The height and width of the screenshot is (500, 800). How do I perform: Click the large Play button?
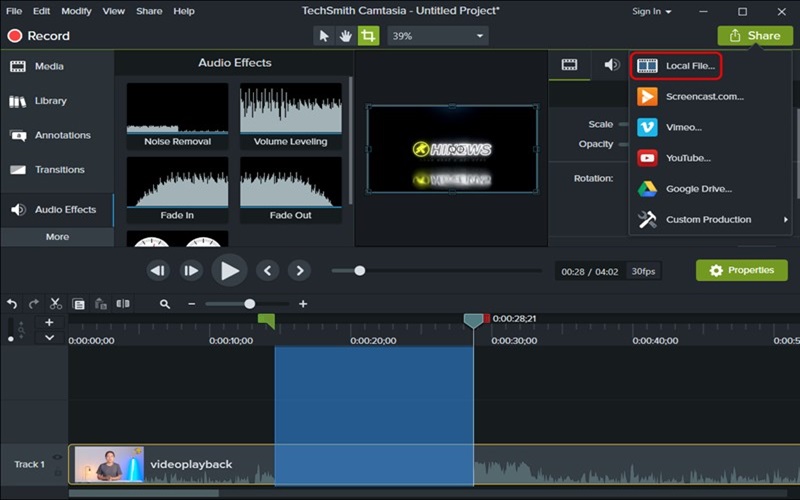pyautogui.click(x=230, y=270)
